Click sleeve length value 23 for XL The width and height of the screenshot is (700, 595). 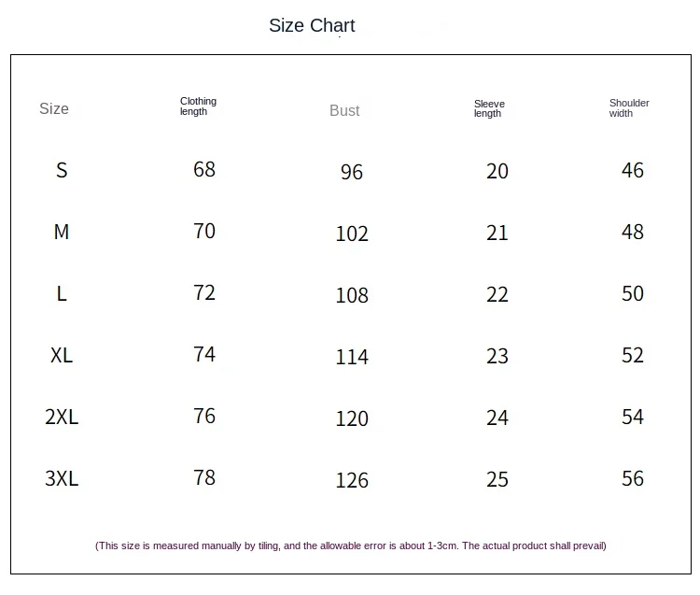497,356
